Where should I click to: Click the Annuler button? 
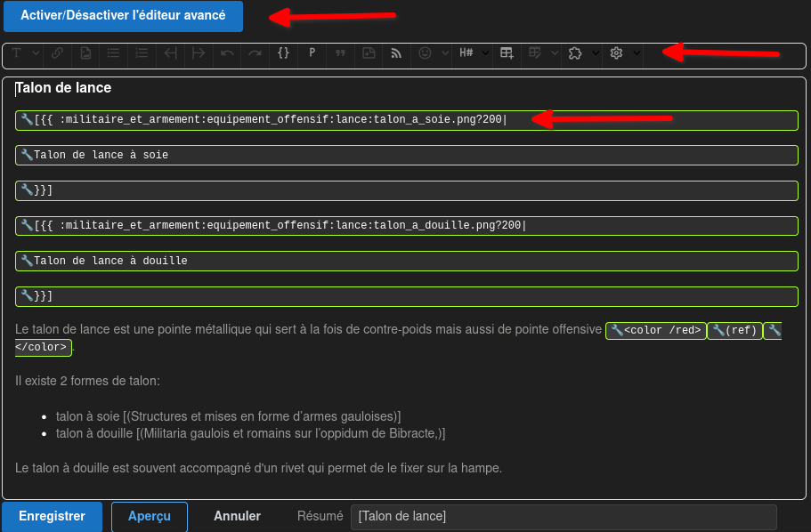[x=238, y=516]
